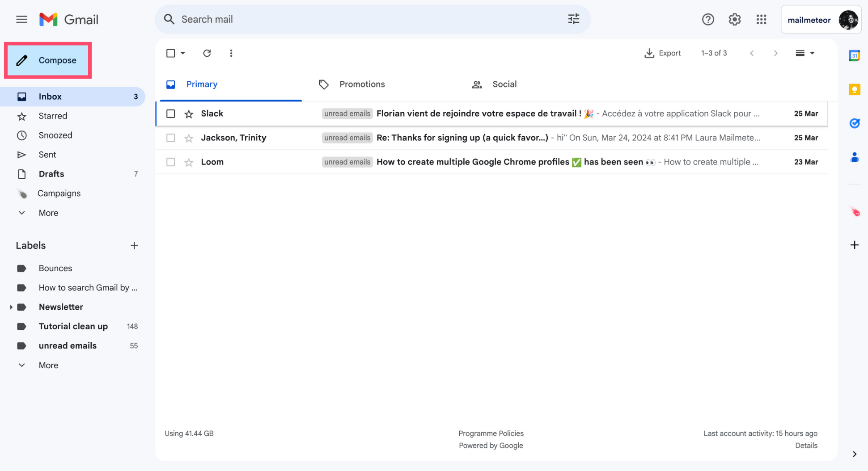This screenshot has height=471, width=868.
Task: Open the account activity Details link
Action: point(806,445)
